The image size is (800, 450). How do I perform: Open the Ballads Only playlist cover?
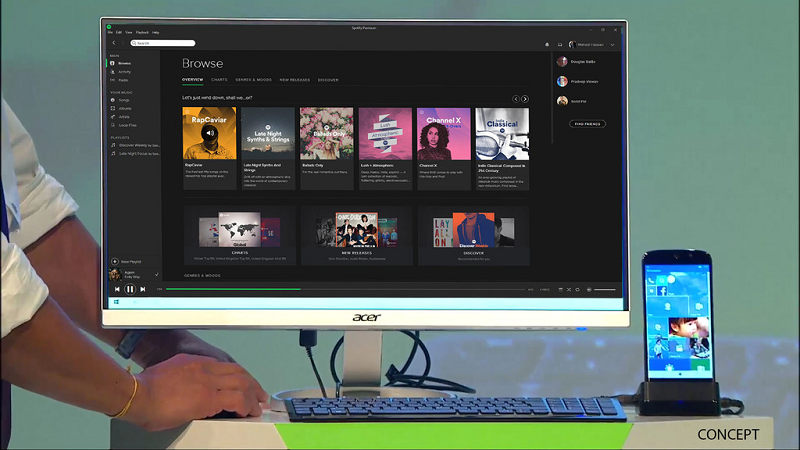(327, 133)
